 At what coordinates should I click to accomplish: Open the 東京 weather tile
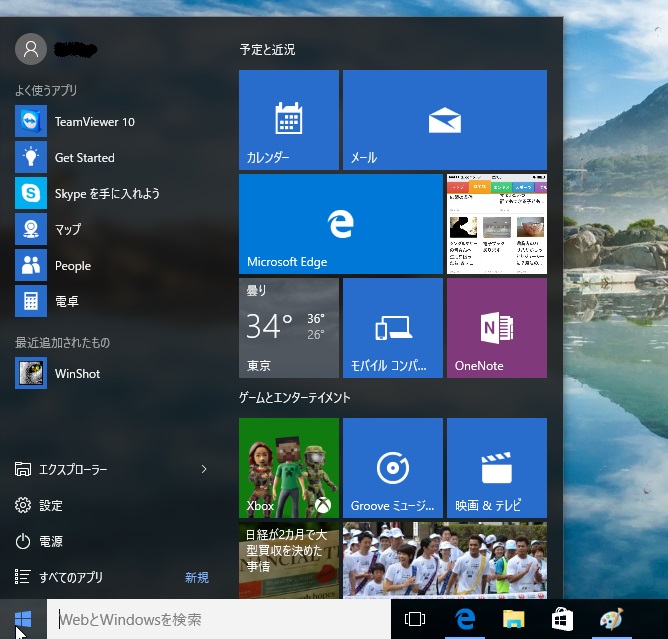pyautogui.click(x=289, y=328)
